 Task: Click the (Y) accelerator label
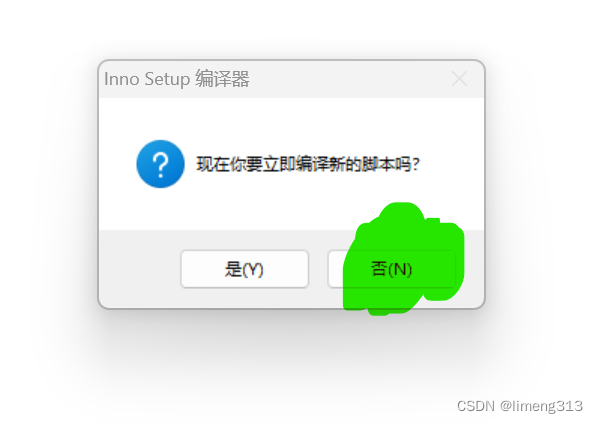252,270
